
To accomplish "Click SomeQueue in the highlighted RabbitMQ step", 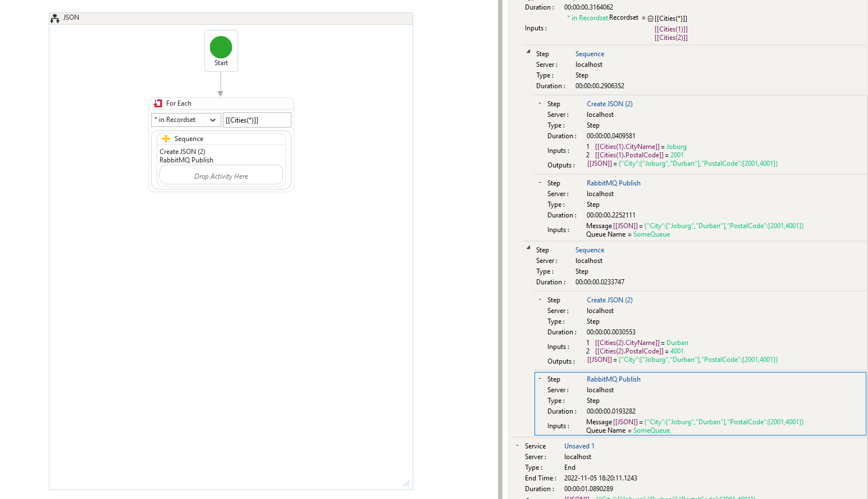I will coord(651,430).
